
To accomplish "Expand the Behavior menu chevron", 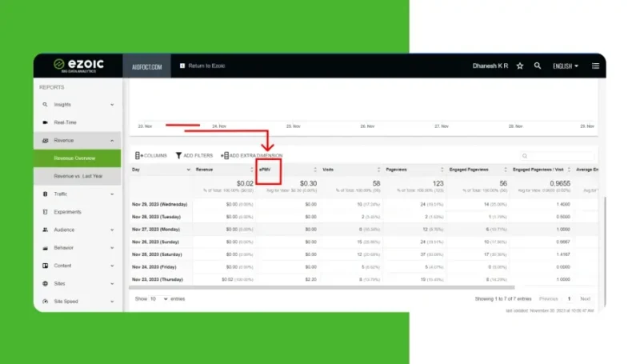I will 112,248.
